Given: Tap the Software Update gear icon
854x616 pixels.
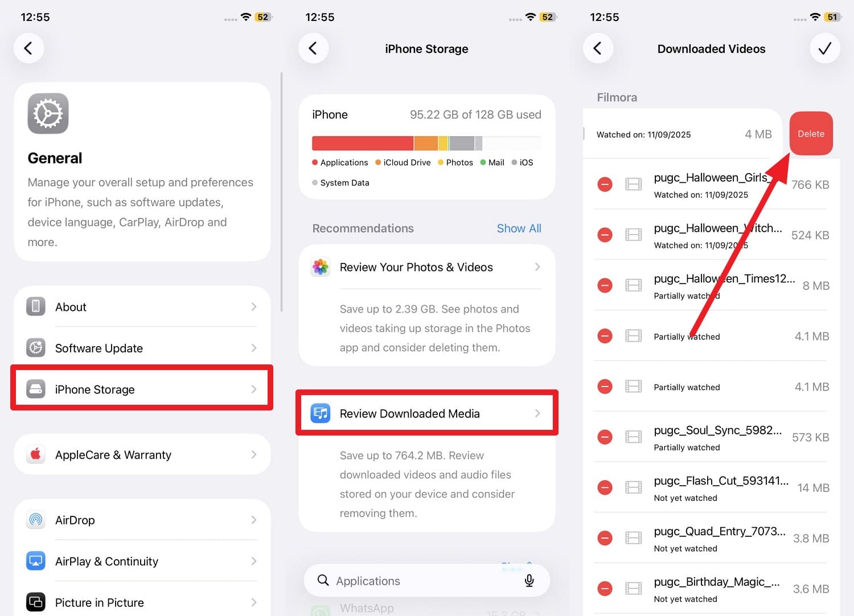Looking at the screenshot, I should point(36,347).
